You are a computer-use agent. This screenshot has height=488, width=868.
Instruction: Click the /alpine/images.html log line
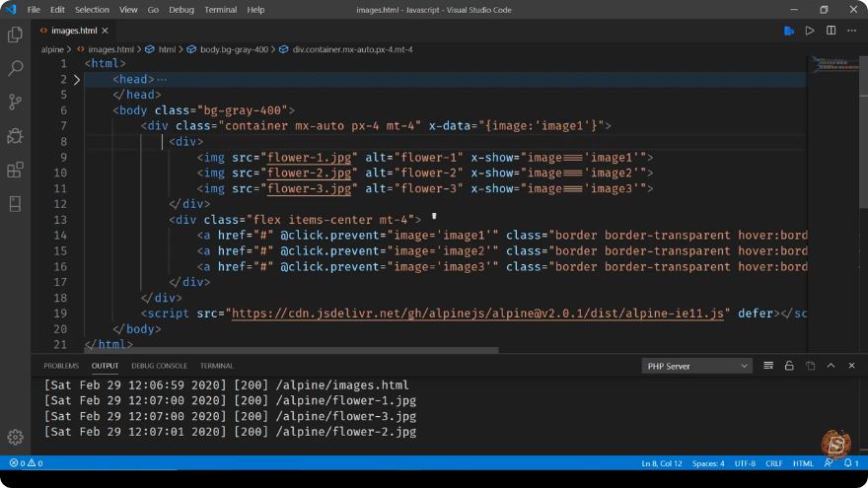point(227,385)
